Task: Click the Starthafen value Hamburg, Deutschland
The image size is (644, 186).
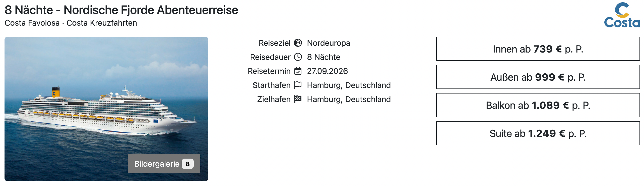Action: coord(349,85)
